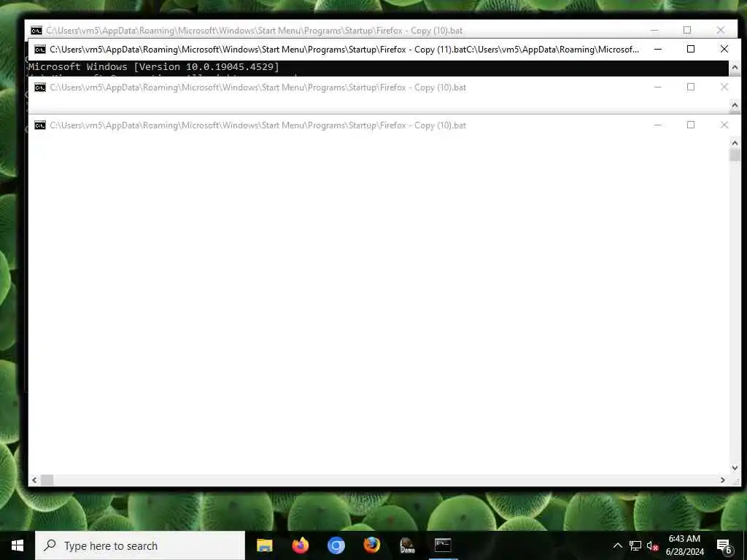Close the active Copy (11).bat window
747x560 pixels.
[x=724, y=49]
